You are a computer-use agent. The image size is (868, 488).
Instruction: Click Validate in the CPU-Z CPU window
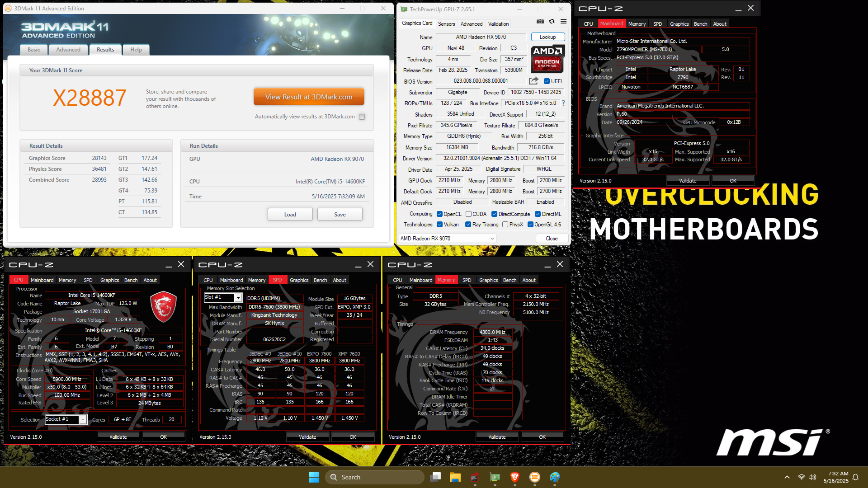coord(118,437)
